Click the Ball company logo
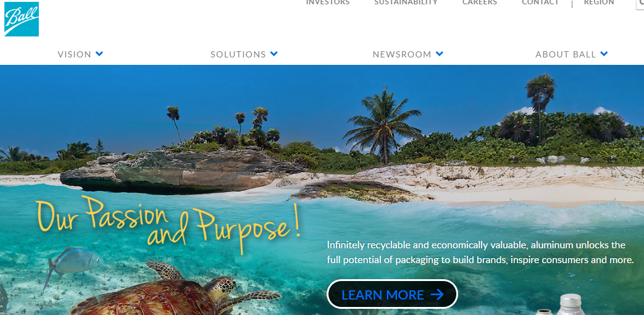 [x=22, y=19]
